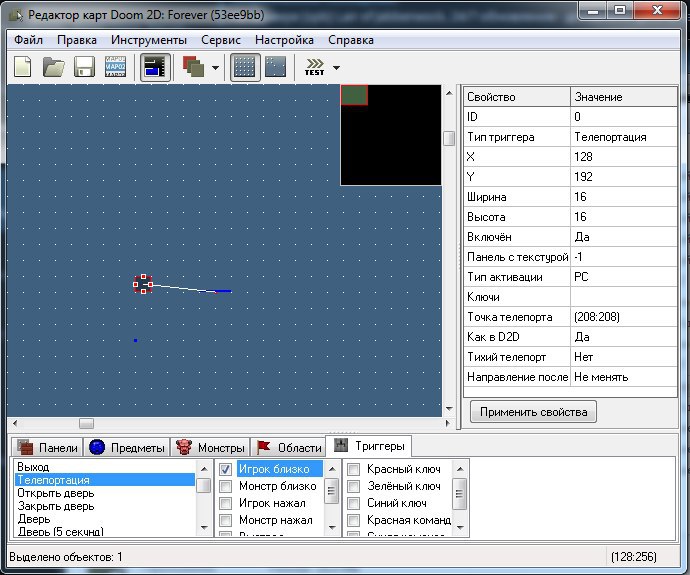Click the Тип триггера value Телепортация
Image resolution: width=690 pixels, height=575 pixels.
point(624,137)
